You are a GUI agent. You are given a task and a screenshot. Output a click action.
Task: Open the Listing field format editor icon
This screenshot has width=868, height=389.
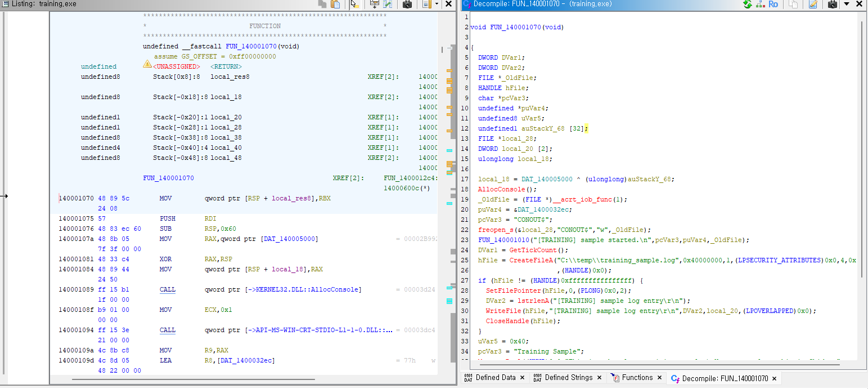[x=374, y=5]
